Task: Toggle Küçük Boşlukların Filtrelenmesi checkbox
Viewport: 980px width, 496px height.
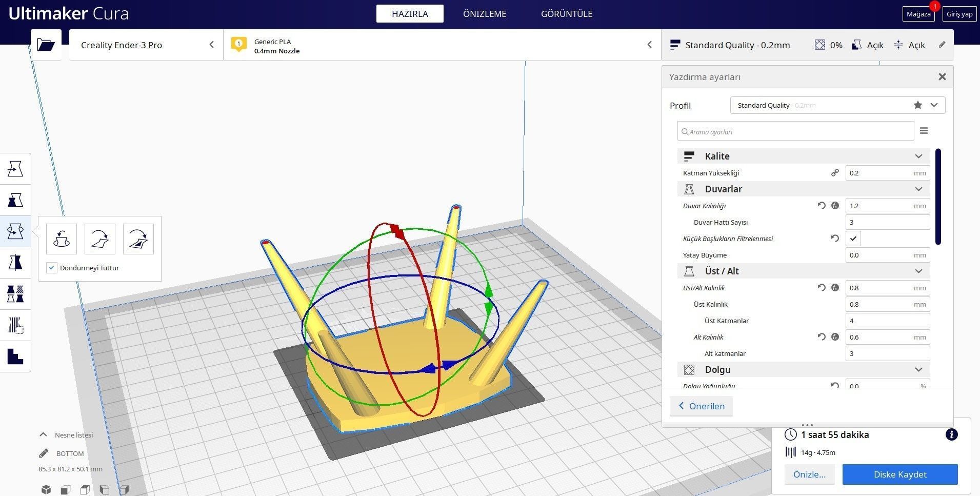Action: coord(853,239)
